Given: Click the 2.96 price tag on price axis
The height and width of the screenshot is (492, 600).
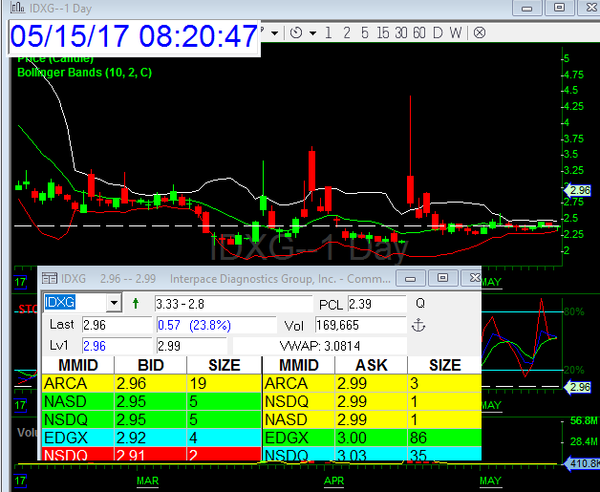Looking at the screenshot, I should click(x=579, y=190).
